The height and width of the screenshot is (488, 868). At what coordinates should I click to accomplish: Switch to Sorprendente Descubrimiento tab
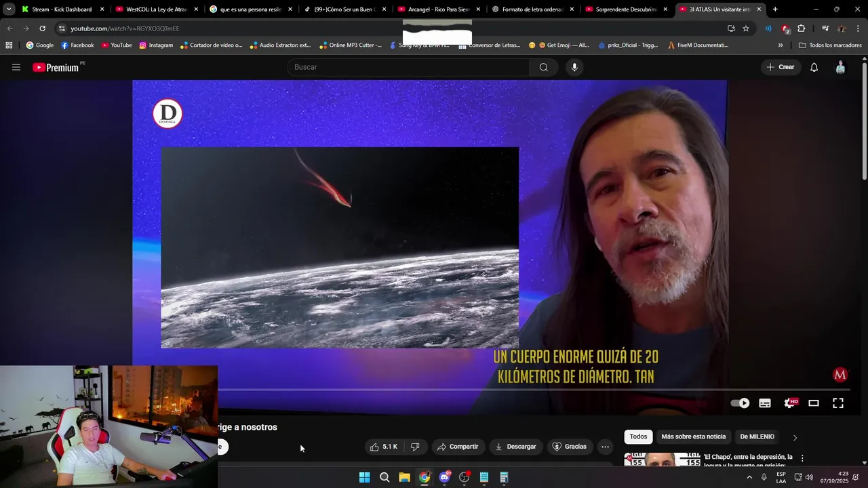626,9
